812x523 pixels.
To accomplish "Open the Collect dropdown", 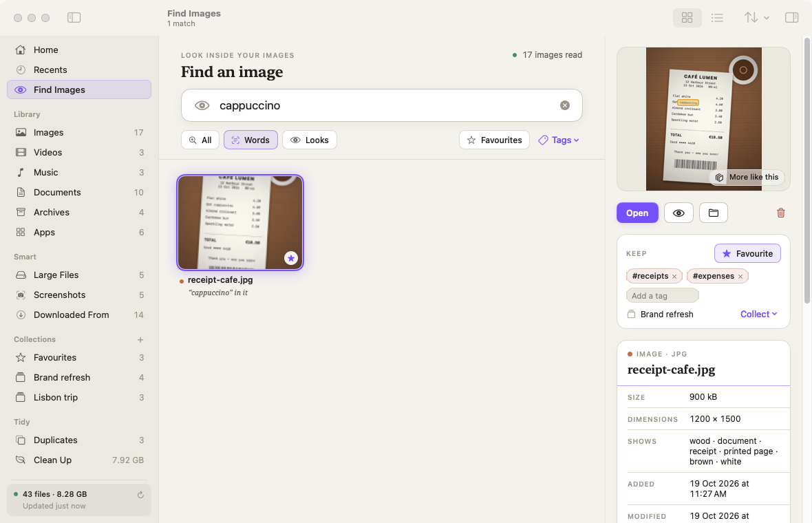I will (758, 314).
